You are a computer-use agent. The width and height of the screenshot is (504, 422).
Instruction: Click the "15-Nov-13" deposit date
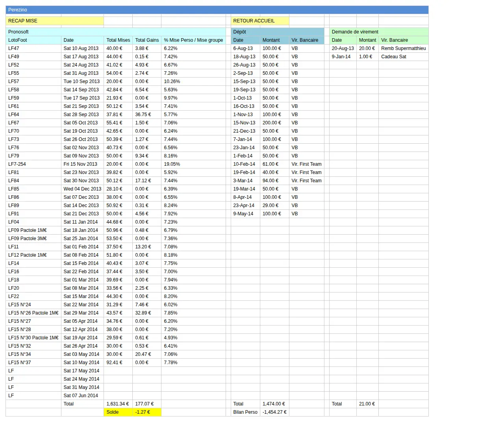[245, 123]
